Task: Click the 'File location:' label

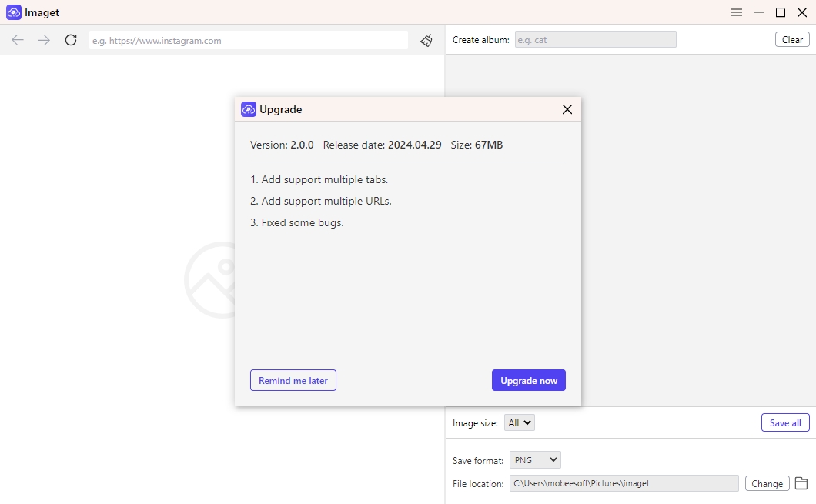Action: pyautogui.click(x=478, y=484)
